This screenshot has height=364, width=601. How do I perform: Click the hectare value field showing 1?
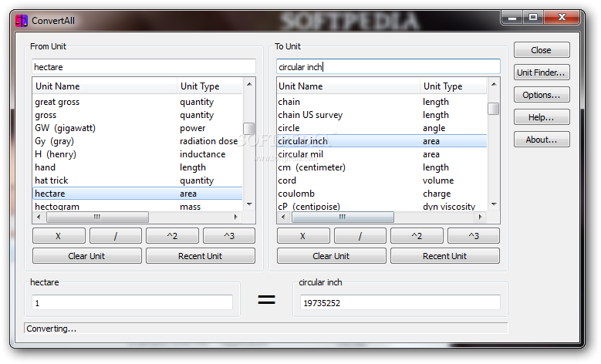pyautogui.click(x=132, y=303)
